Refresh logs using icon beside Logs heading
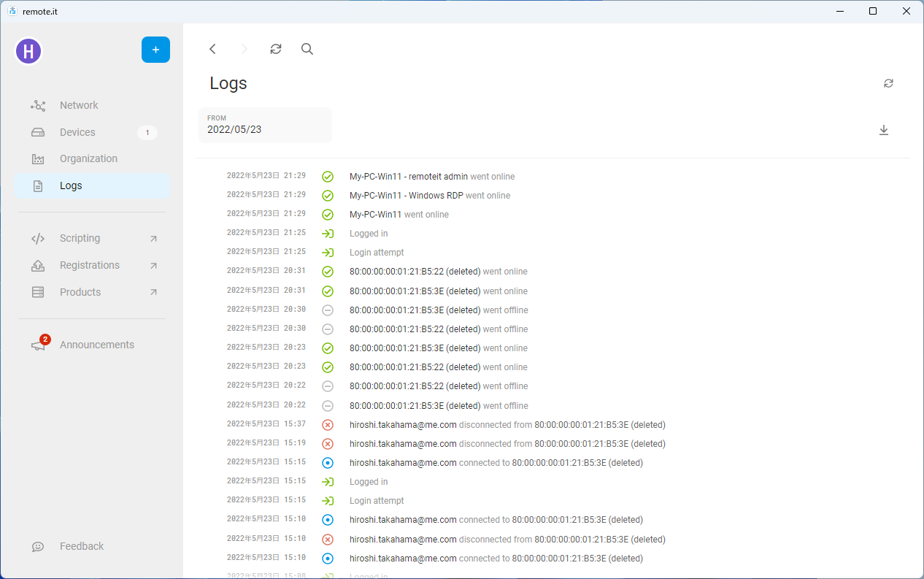This screenshot has height=579, width=924. [x=888, y=83]
